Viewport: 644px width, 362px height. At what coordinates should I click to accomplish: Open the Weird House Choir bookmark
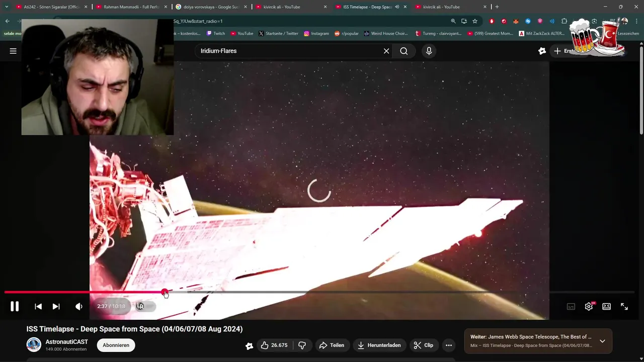(x=386, y=33)
